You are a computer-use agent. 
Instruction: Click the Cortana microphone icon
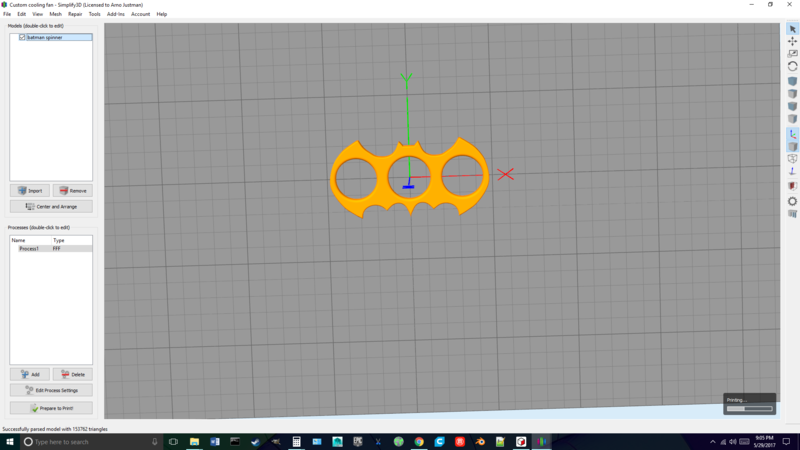(155, 442)
